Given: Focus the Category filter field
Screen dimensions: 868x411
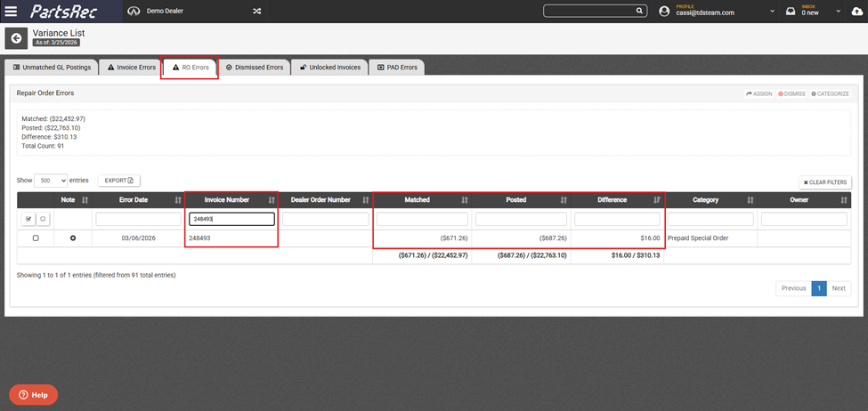Looking at the screenshot, I should coord(710,220).
